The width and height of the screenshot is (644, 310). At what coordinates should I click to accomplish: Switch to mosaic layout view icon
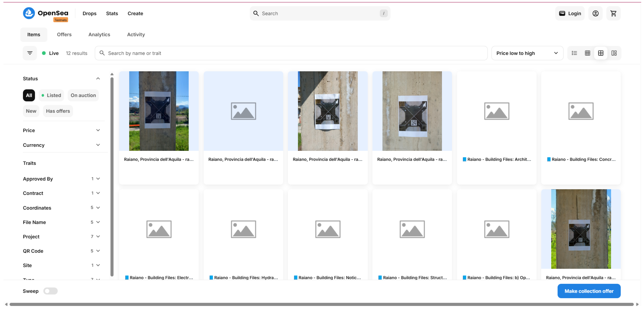click(x=614, y=53)
